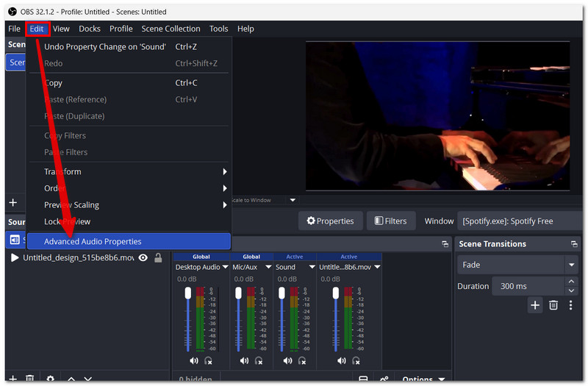Pop out the Scene Transitions dock
Image resolution: width=588 pixels, height=386 pixels.
pos(574,244)
